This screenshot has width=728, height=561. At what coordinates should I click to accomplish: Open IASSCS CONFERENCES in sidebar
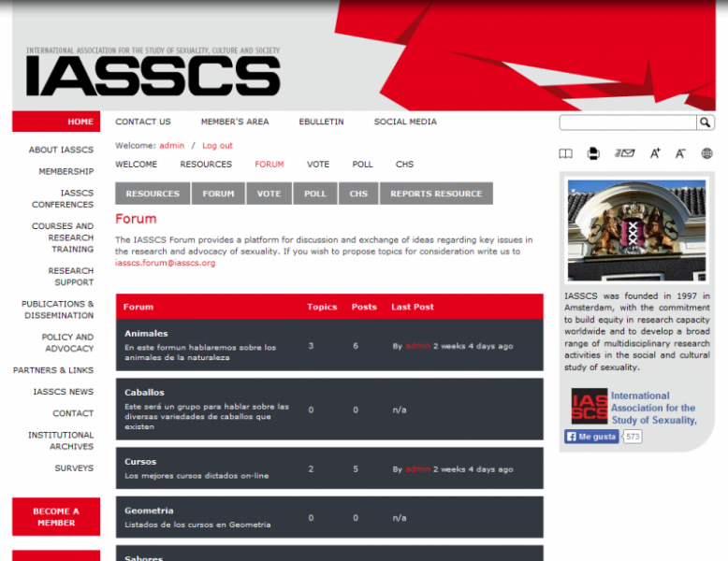63,198
